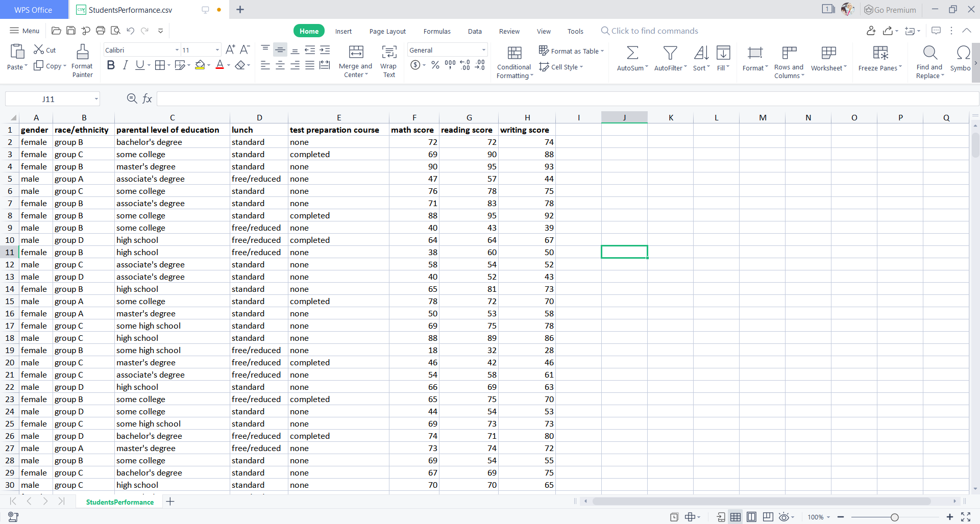Open the Data ribbon tab
Viewport: 980px width, 524px height.
pyautogui.click(x=474, y=31)
